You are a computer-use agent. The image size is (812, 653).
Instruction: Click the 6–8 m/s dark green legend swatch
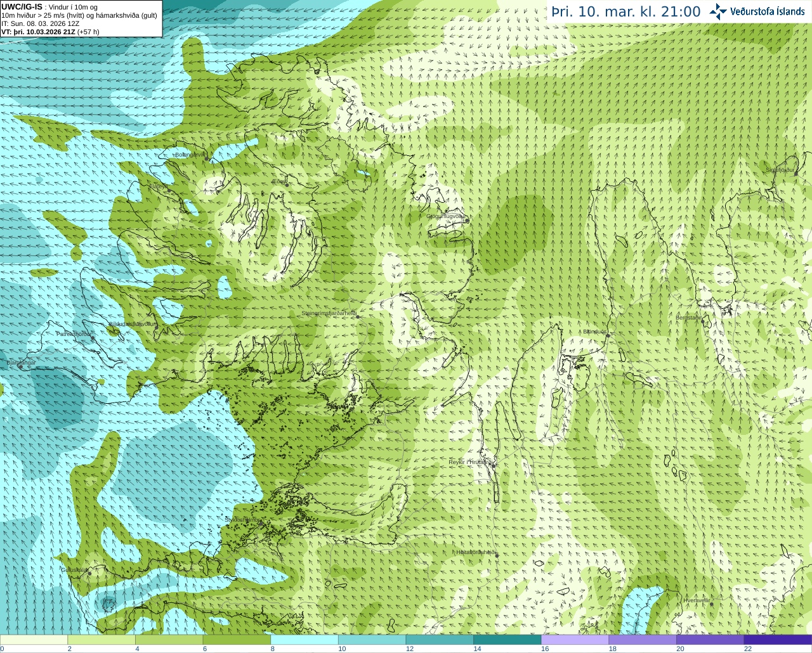[237, 640]
